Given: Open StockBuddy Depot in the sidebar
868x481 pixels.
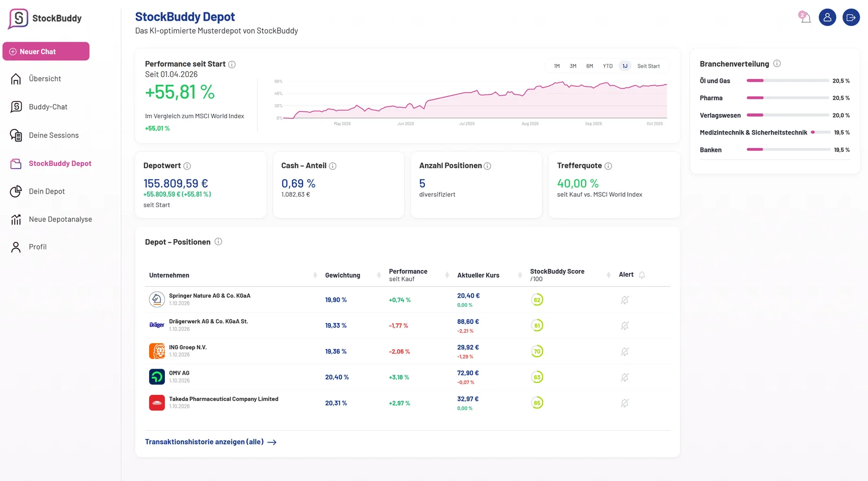Looking at the screenshot, I should pyautogui.click(x=60, y=163).
